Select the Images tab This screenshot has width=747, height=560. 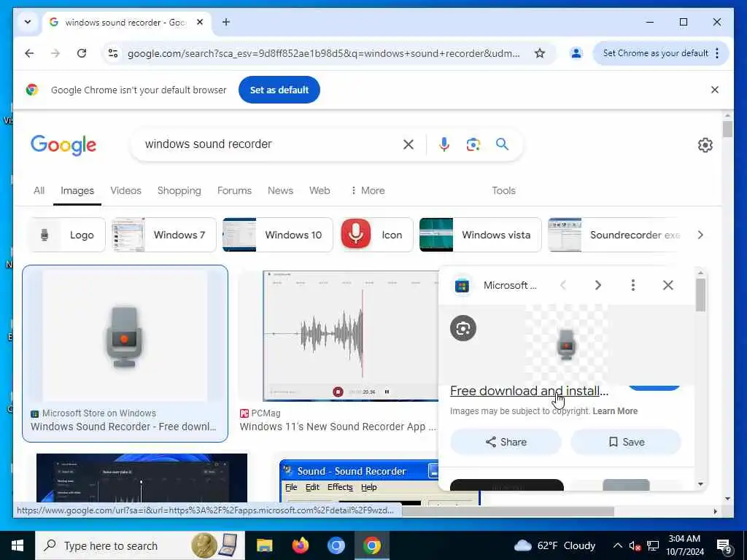click(x=77, y=190)
